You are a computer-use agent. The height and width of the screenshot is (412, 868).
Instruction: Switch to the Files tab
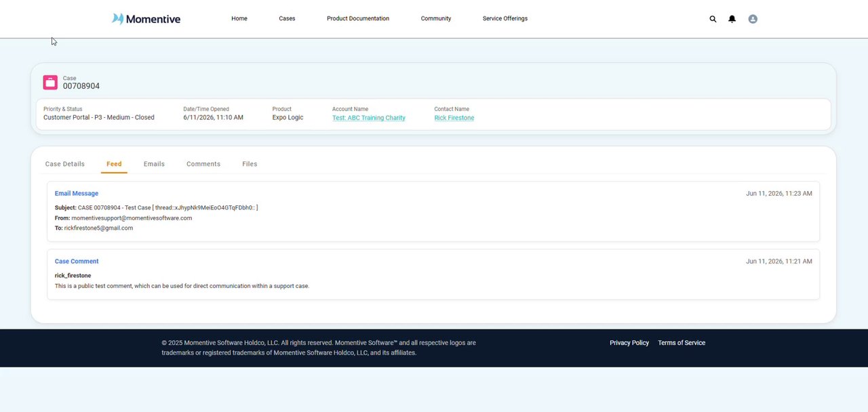point(250,164)
